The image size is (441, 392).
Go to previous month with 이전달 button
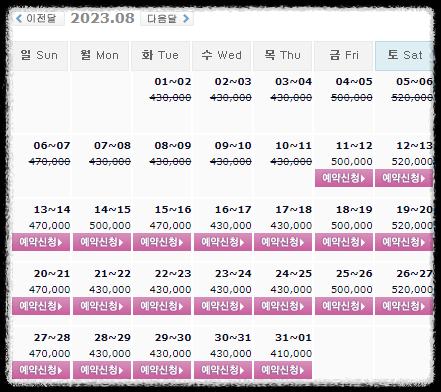pyautogui.click(x=37, y=18)
